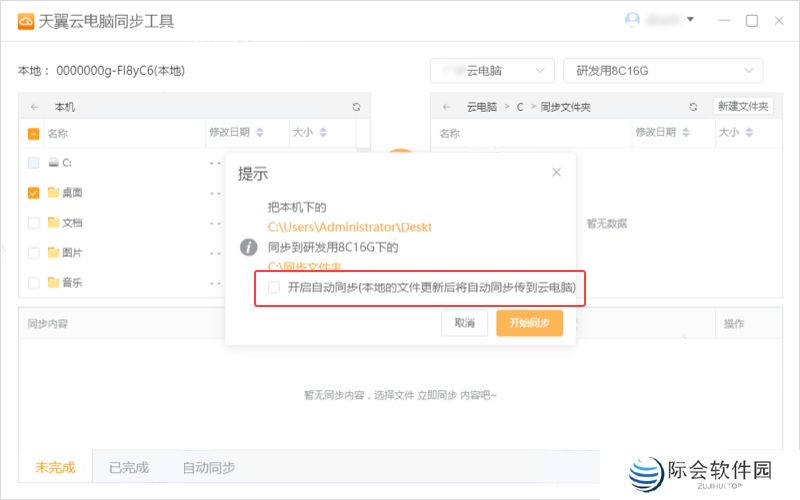Screen dimensions: 800x500
Task: Open the C: drive icon
Action: click(x=53, y=163)
